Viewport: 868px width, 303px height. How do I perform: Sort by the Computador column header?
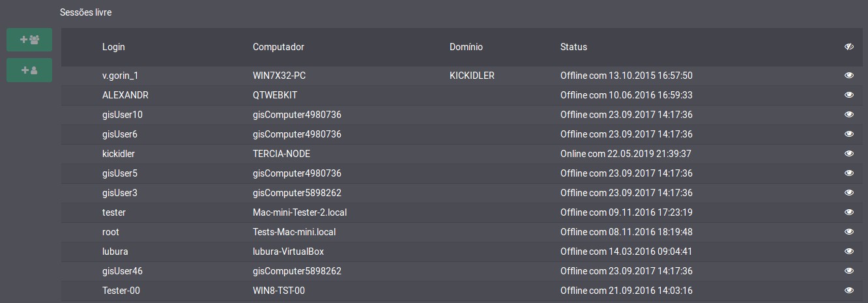[278, 47]
